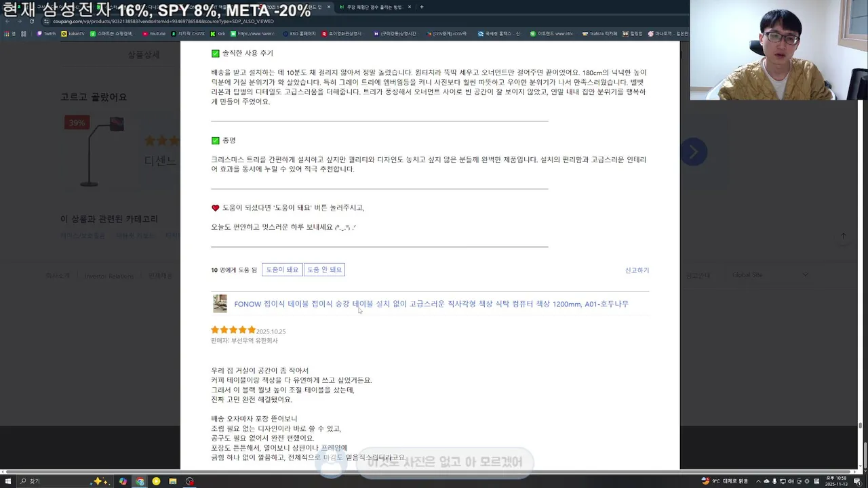868x488 pixels.
Task: Open the 필립업 bookmark
Action: coord(633,33)
